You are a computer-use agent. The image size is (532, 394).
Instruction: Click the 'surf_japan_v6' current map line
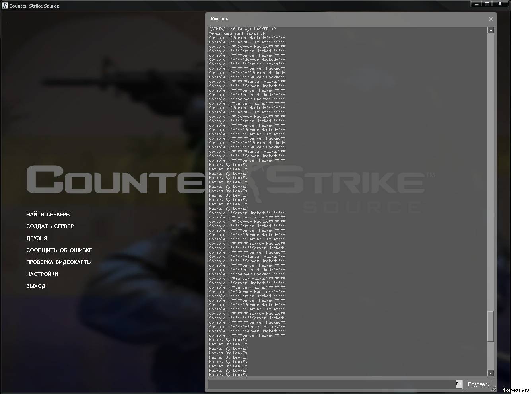[237, 33]
